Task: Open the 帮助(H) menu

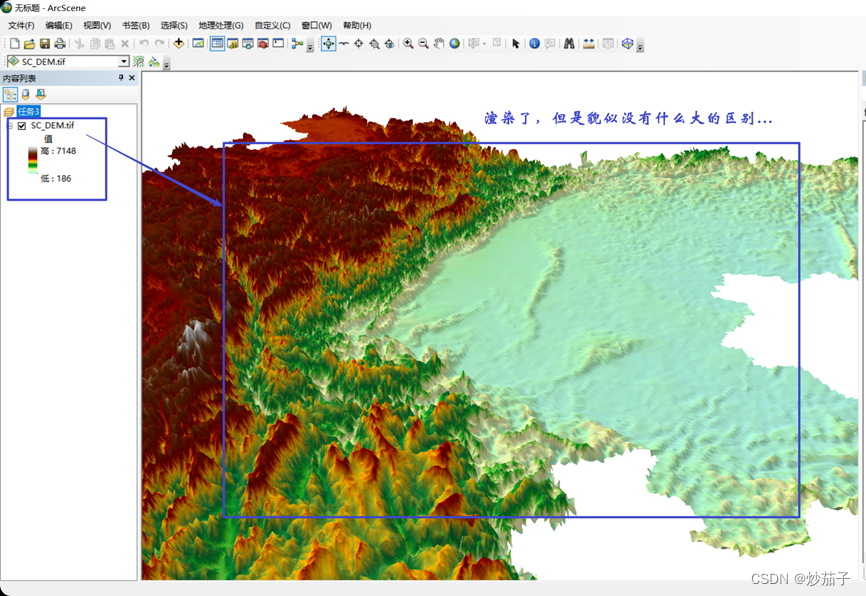Action: [x=357, y=25]
